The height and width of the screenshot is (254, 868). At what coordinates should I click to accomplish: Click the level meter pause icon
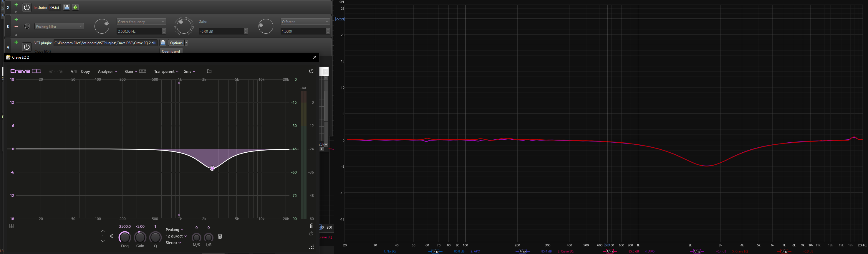[x=311, y=226]
